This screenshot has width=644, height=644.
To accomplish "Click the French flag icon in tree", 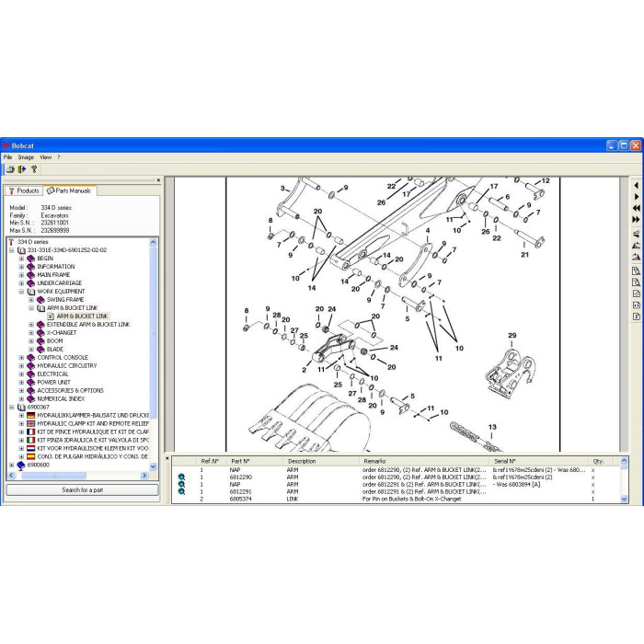I will click(30, 431).
